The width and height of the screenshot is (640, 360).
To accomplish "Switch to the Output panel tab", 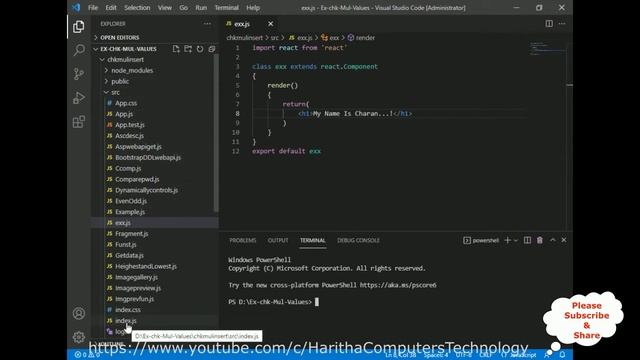I will [278, 240].
